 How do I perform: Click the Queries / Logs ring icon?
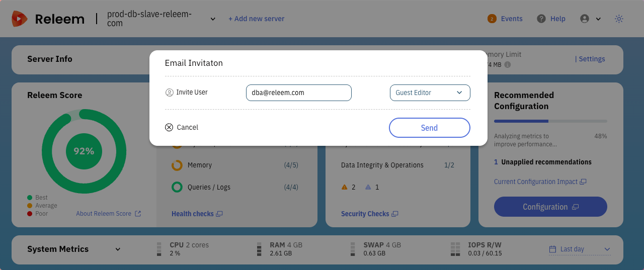pyautogui.click(x=177, y=187)
